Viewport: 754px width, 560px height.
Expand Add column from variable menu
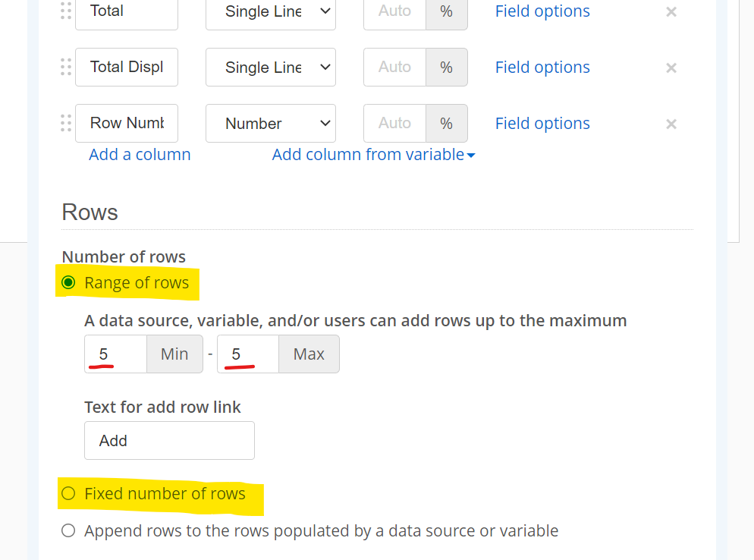[374, 155]
